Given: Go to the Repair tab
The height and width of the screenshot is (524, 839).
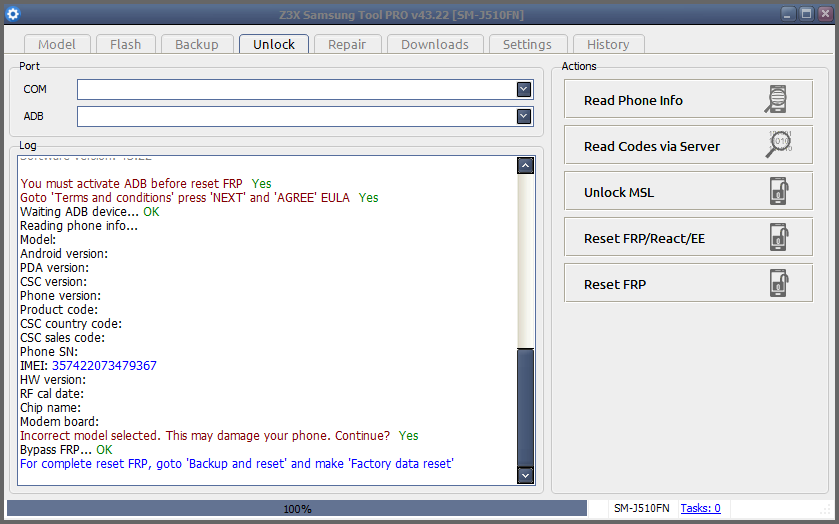Looking at the screenshot, I should point(347,44).
